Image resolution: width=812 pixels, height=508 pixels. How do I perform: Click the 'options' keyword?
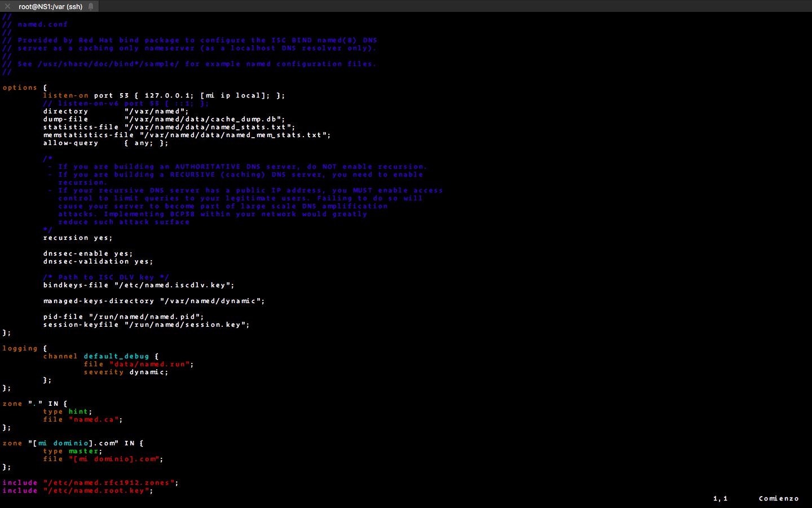click(x=20, y=87)
